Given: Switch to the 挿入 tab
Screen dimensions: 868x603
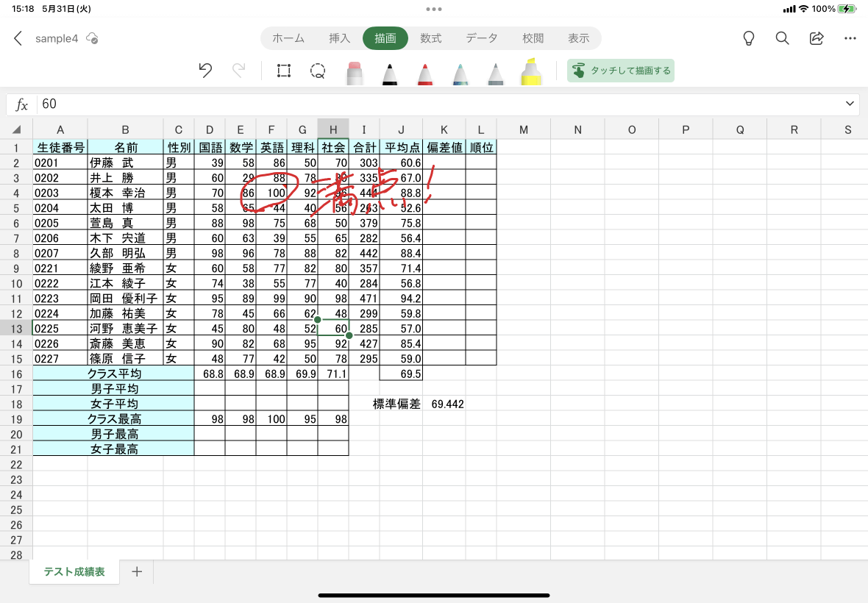Looking at the screenshot, I should (x=339, y=38).
